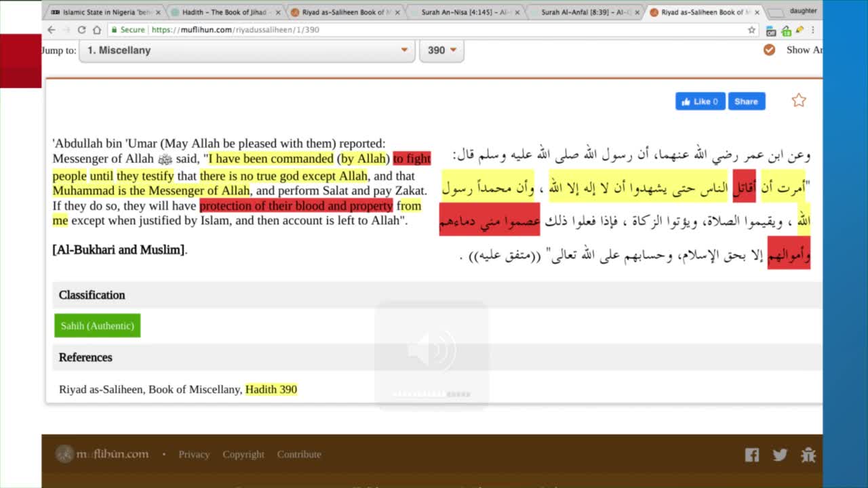Click the Classification section heading
The image size is (868, 488).
pyautogui.click(x=92, y=295)
